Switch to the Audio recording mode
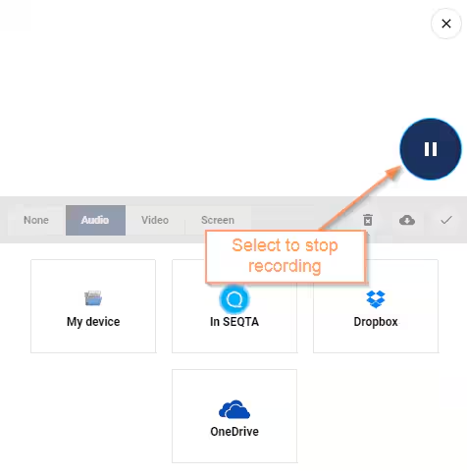This screenshot has height=476, width=467. 95,220
